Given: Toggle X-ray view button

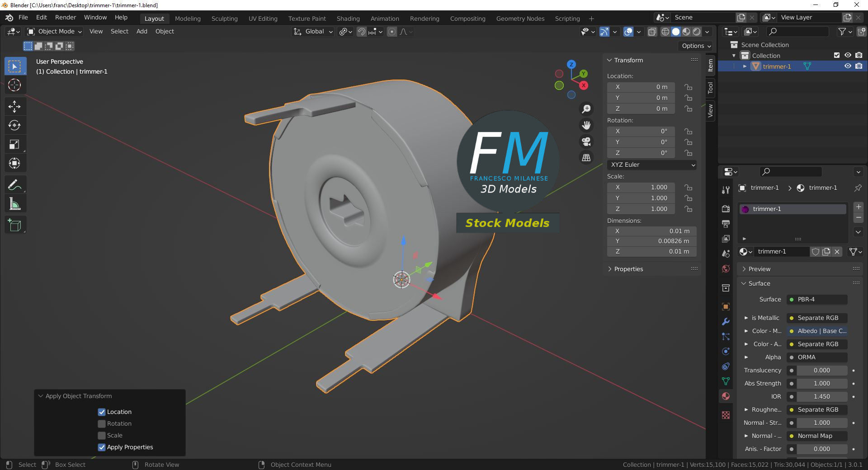Looking at the screenshot, I should tap(652, 32).
